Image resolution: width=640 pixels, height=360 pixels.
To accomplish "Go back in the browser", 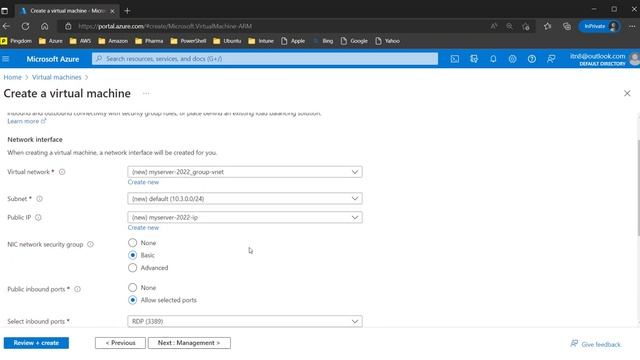I will [x=6, y=26].
